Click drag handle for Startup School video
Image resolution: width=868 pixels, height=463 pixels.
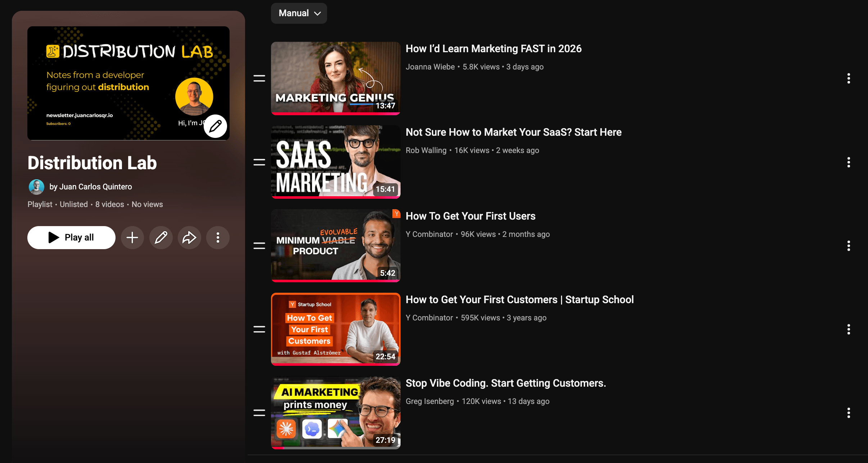coord(259,329)
